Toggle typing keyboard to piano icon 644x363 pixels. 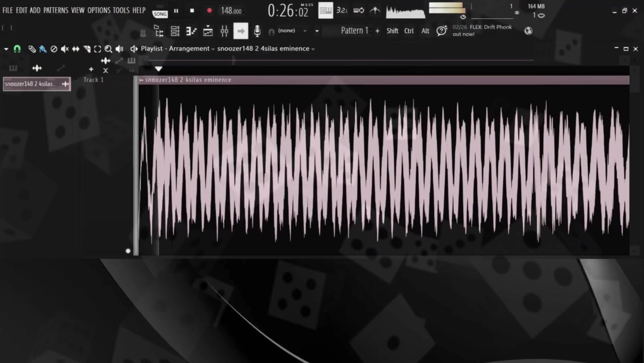click(x=325, y=10)
